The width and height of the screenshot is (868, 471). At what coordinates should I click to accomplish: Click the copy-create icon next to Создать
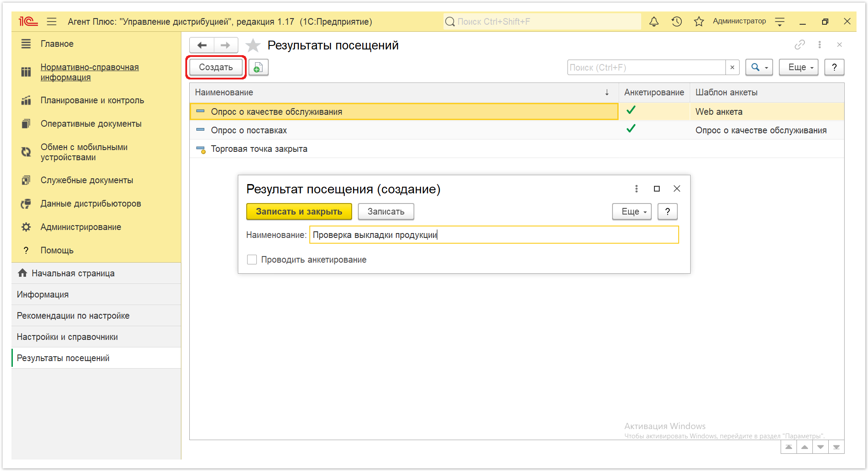click(x=259, y=68)
